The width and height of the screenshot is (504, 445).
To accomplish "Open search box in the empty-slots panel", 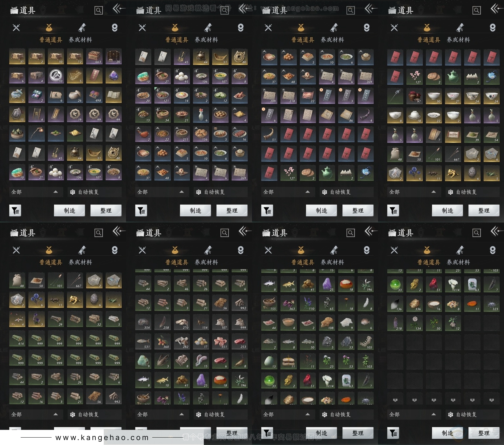I will [x=477, y=233].
